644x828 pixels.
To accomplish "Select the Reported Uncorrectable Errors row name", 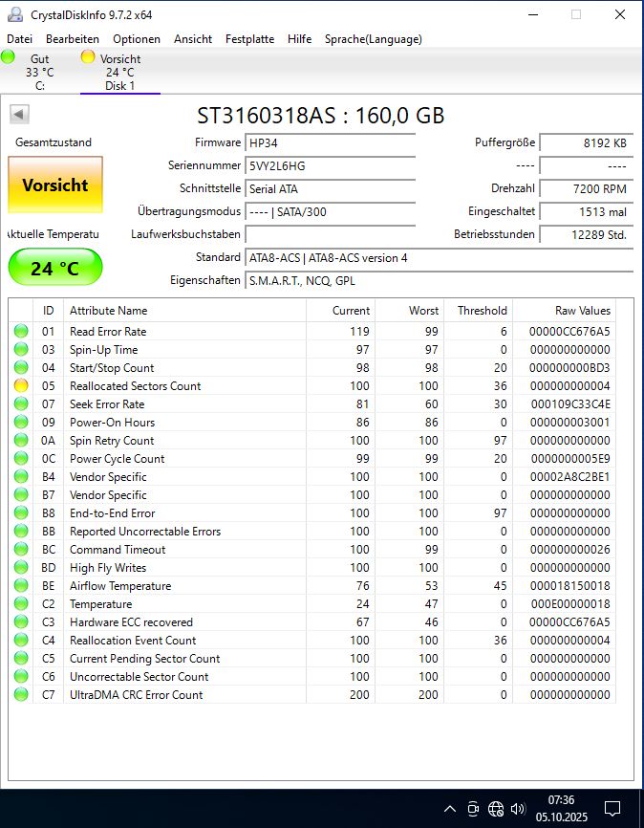I will 145,532.
